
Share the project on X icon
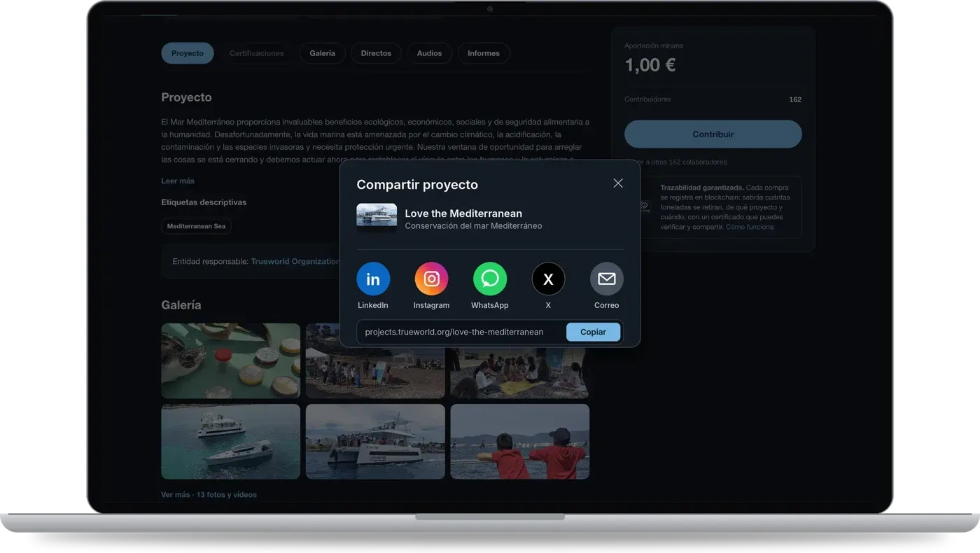point(548,279)
